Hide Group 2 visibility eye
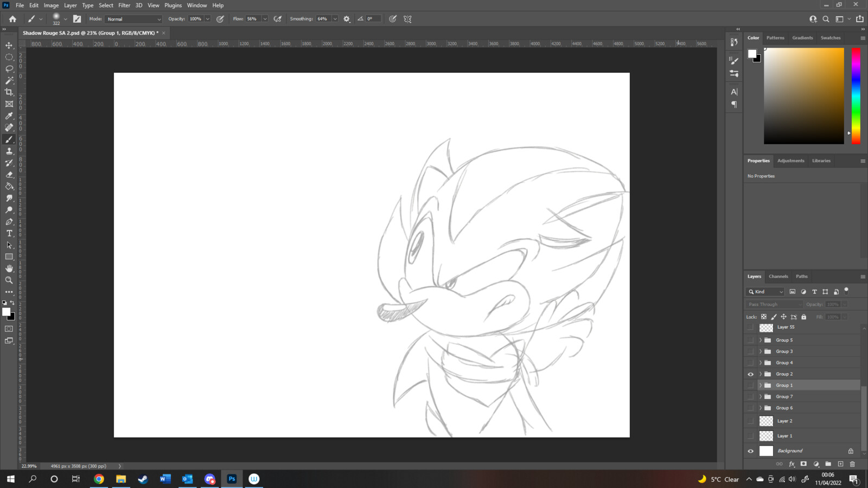 pyautogui.click(x=751, y=374)
